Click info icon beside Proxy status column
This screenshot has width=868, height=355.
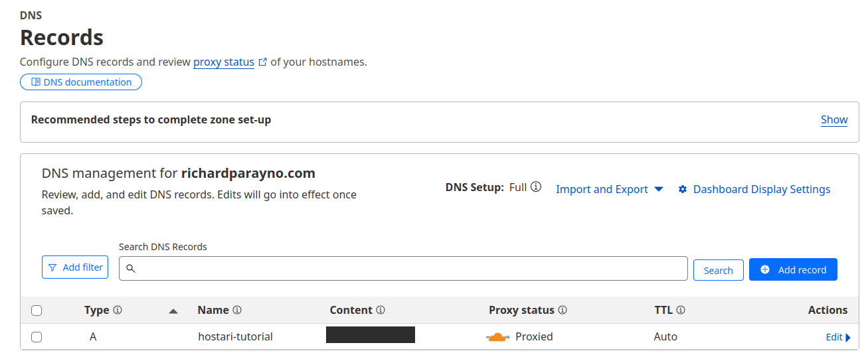click(563, 310)
